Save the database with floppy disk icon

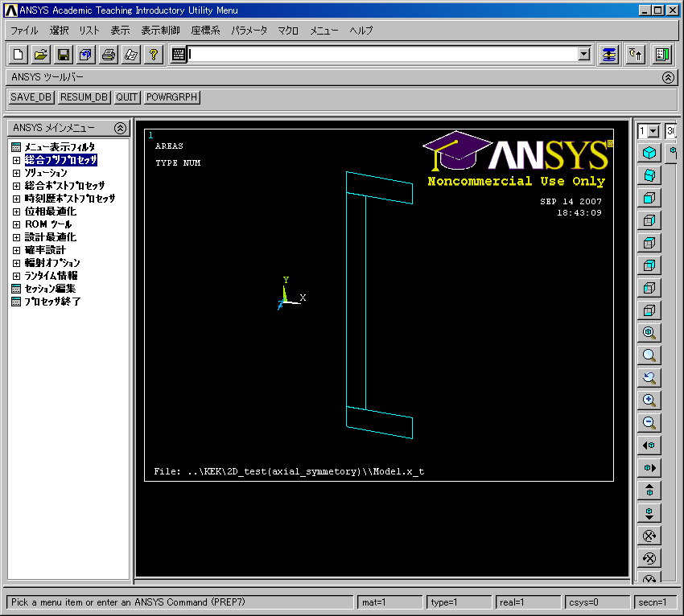(64, 55)
